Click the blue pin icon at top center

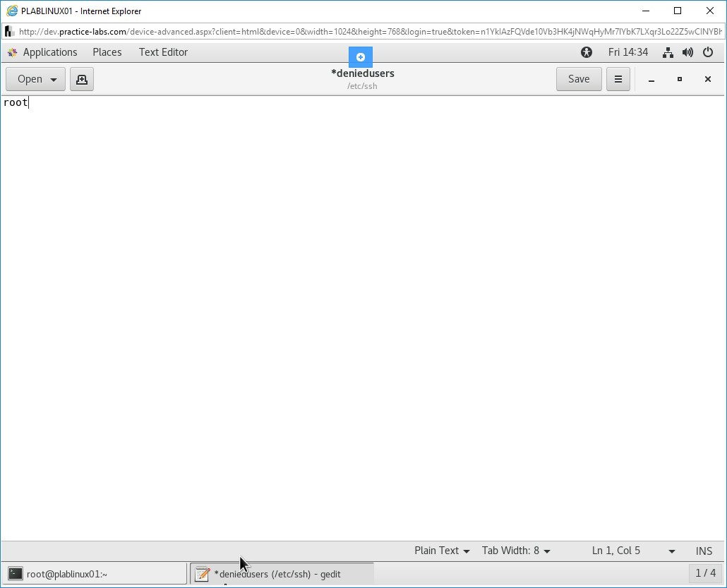(360, 57)
